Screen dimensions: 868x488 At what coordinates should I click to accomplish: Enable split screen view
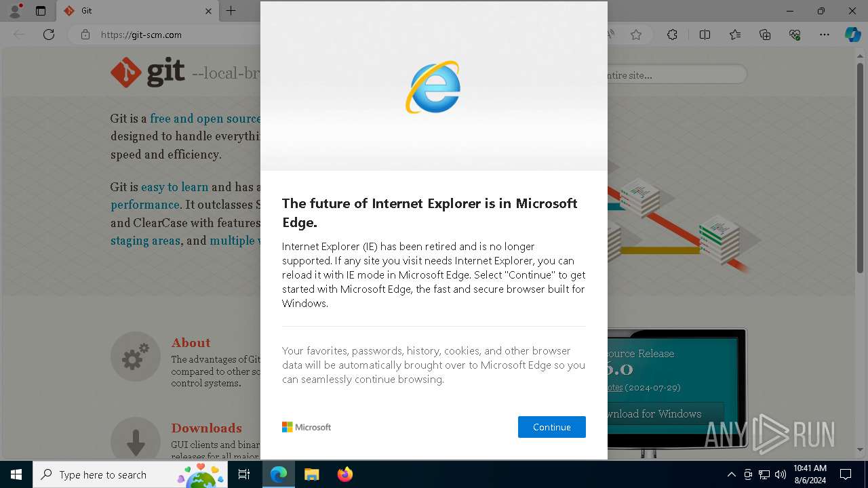705,35
